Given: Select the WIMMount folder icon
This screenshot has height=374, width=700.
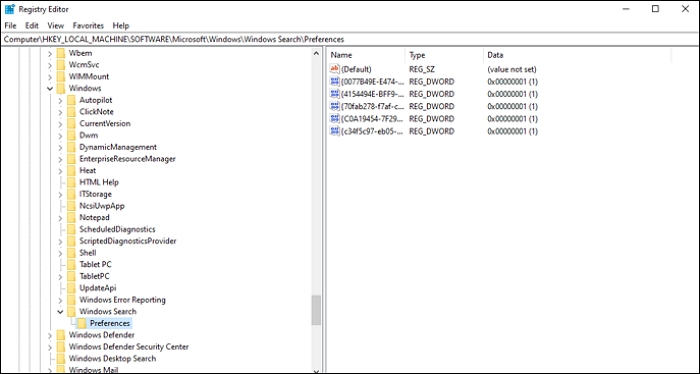Looking at the screenshot, I should point(61,76).
